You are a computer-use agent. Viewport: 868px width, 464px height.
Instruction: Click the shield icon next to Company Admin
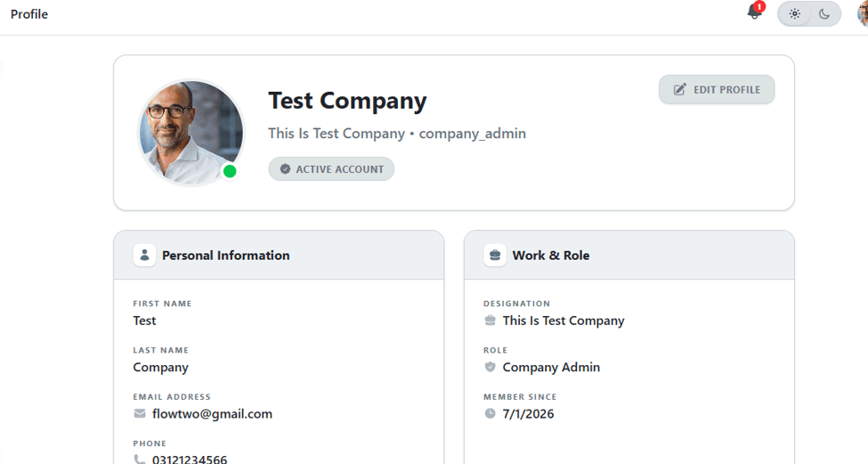click(x=490, y=367)
